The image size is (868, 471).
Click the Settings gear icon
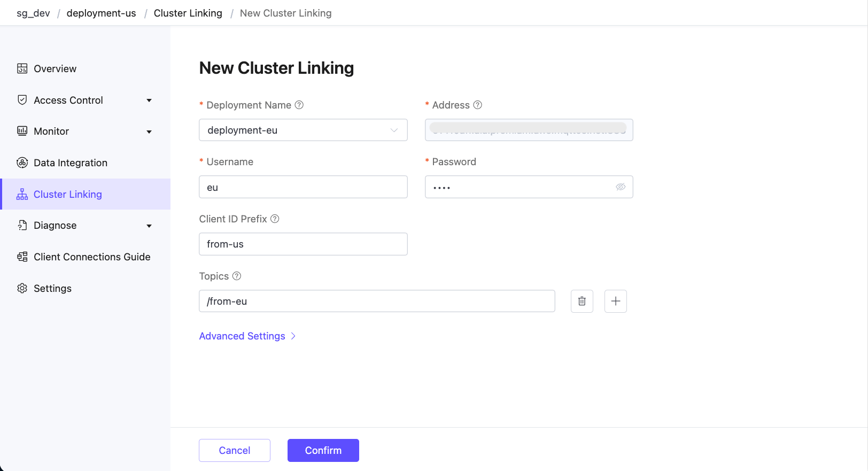22,288
